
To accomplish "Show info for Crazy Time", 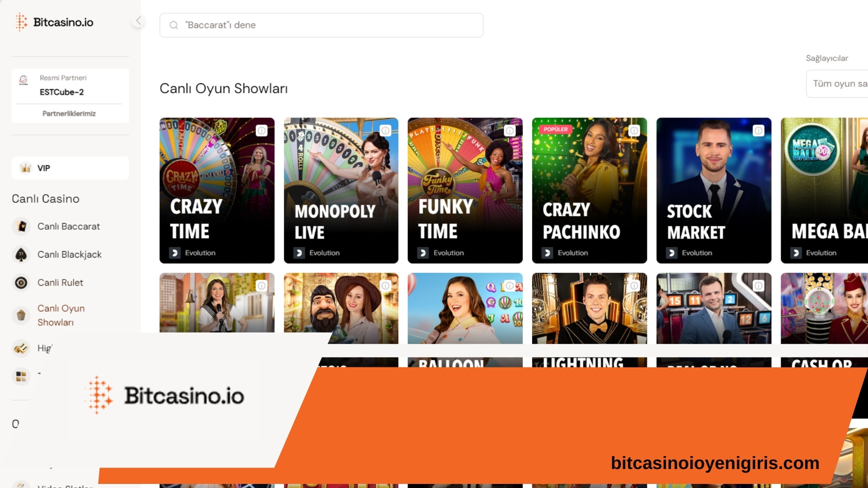I will pyautogui.click(x=262, y=131).
